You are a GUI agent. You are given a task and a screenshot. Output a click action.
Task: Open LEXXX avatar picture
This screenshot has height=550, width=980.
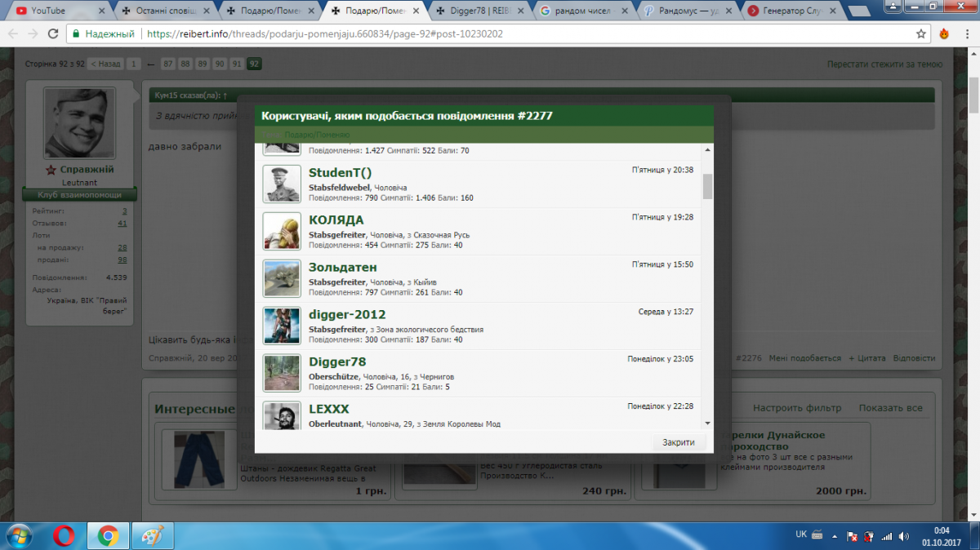(x=282, y=415)
